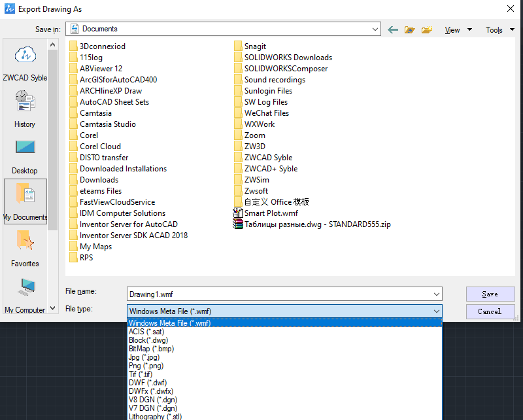Screen dimensions: 523x420
Task: Select the RPS folder
Action: [x=81, y=258]
